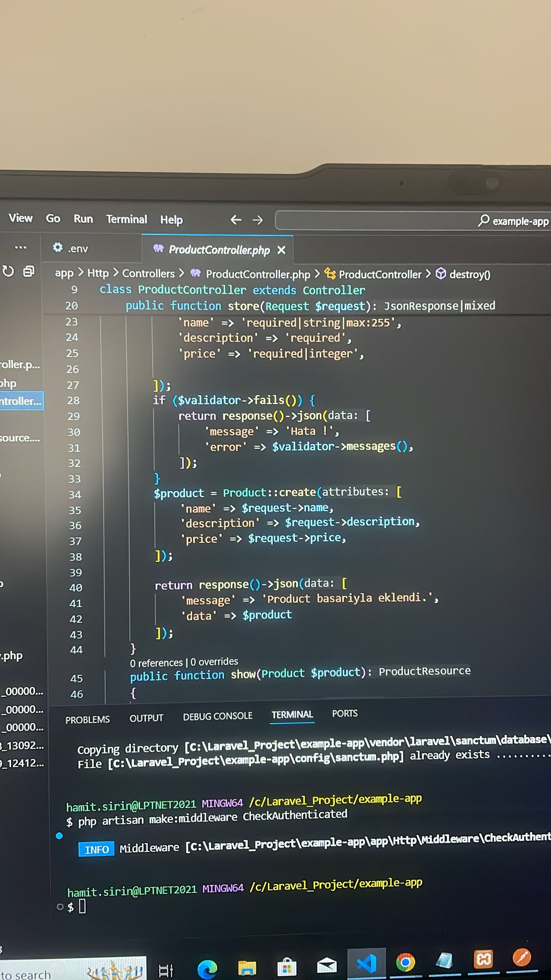Click the sticky class ProductController line
Image resolution: width=551 pixels, height=980 pixels.
pyautogui.click(x=232, y=290)
